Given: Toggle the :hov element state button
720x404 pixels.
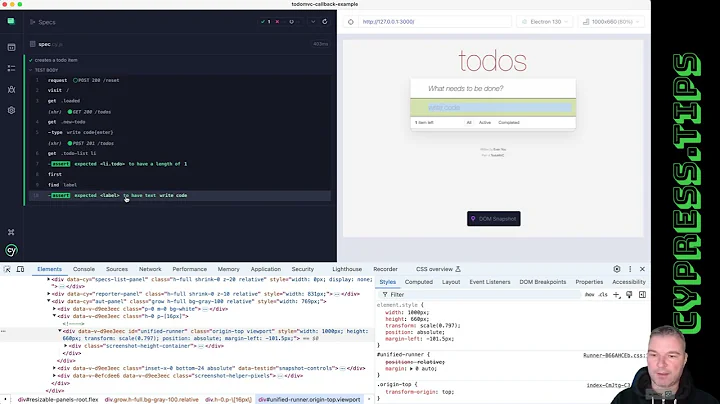Looking at the screenshot, I should pyautogui.click(x=590, y=295).
